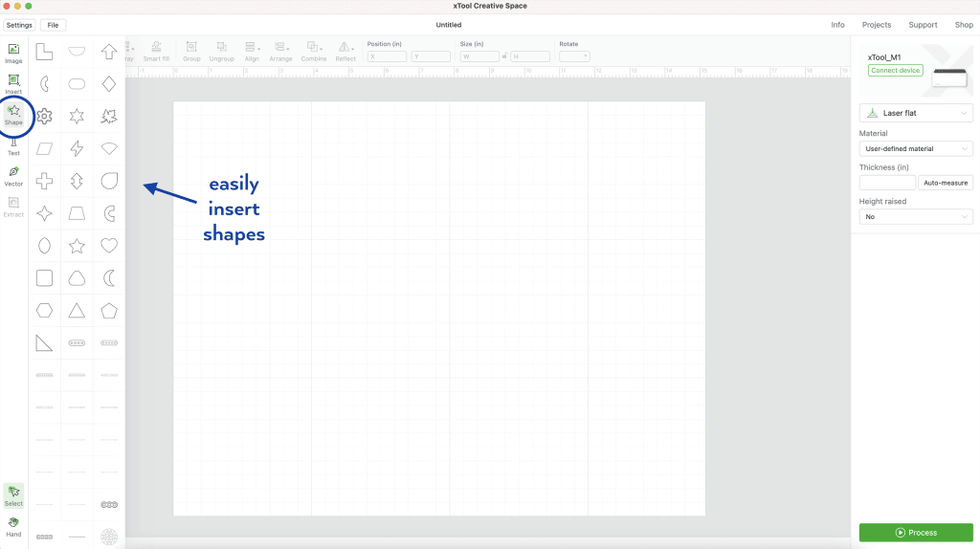Open the File menu
The image size is (980, 549).
(x=54, y=25)
